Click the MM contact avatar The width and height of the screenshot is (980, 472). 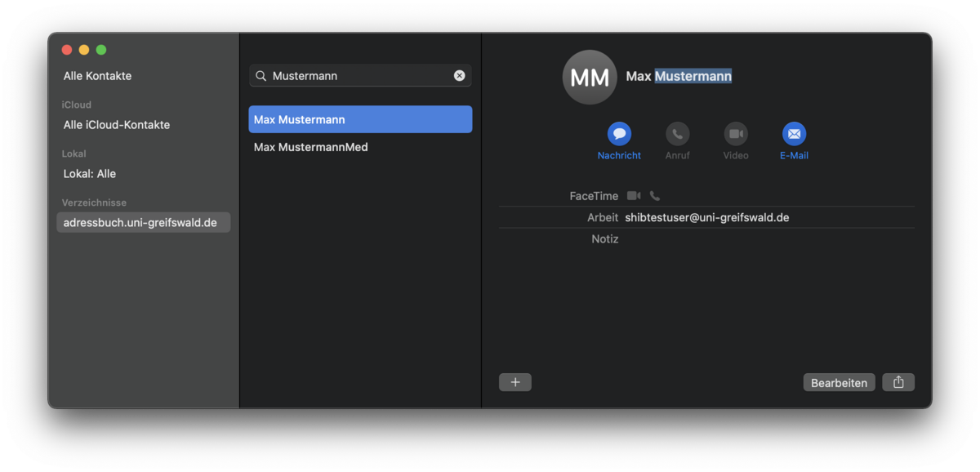click(x=590, y=78)
